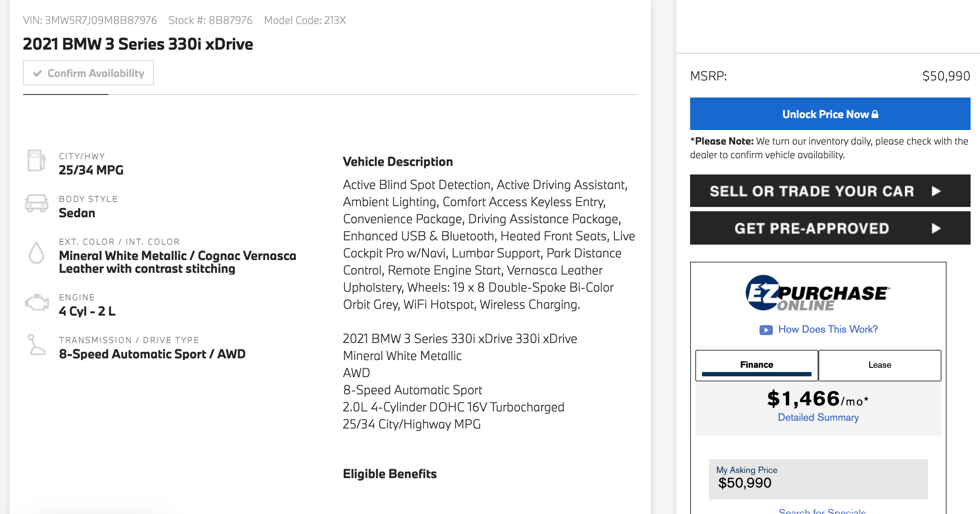The width and height of the screenshot is (980, 514).
Task: Click the Eligible Benefits heading
Action: (390, 474)
